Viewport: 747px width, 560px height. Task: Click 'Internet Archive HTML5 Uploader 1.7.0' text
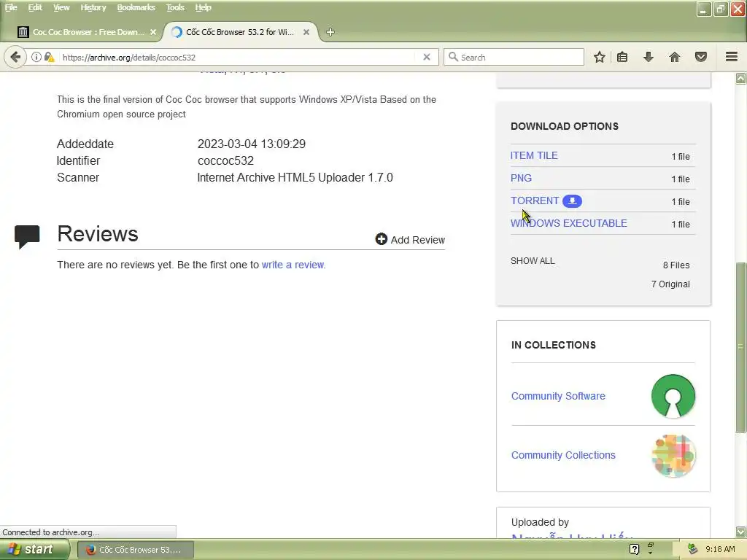click(295, 178)
